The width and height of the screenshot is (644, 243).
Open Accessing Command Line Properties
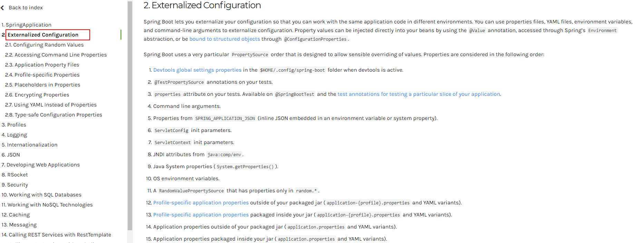pos(56,55)
